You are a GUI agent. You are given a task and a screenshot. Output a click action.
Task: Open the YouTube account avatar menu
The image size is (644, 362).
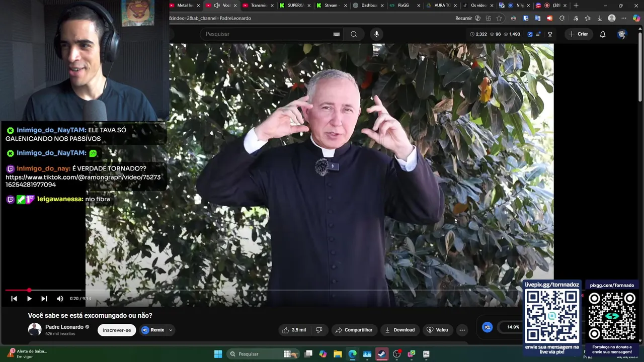coord(622,34)
